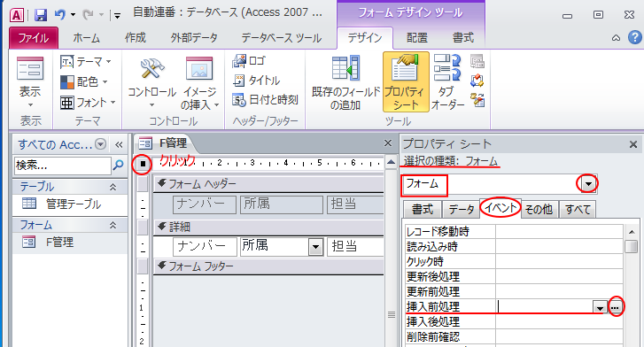644x347 pixels.
Task: Select the 担当 label in form header
Action: (356, 204)
